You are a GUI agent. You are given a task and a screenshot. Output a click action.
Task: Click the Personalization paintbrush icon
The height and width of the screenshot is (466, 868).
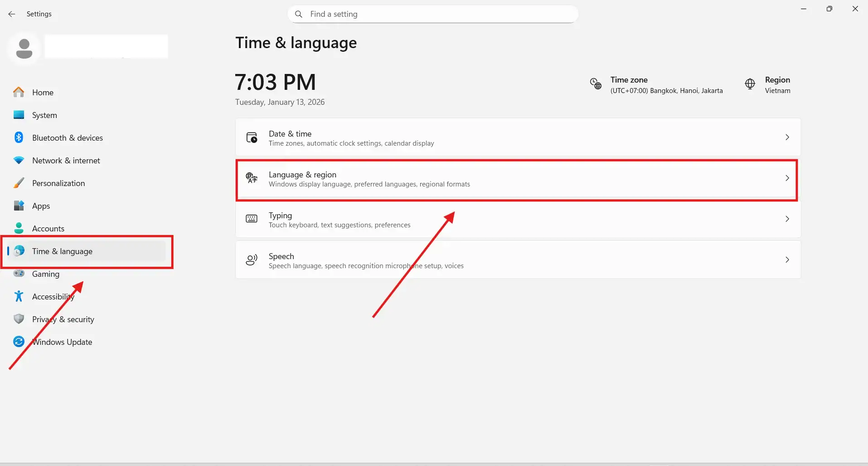pos(19,183)
